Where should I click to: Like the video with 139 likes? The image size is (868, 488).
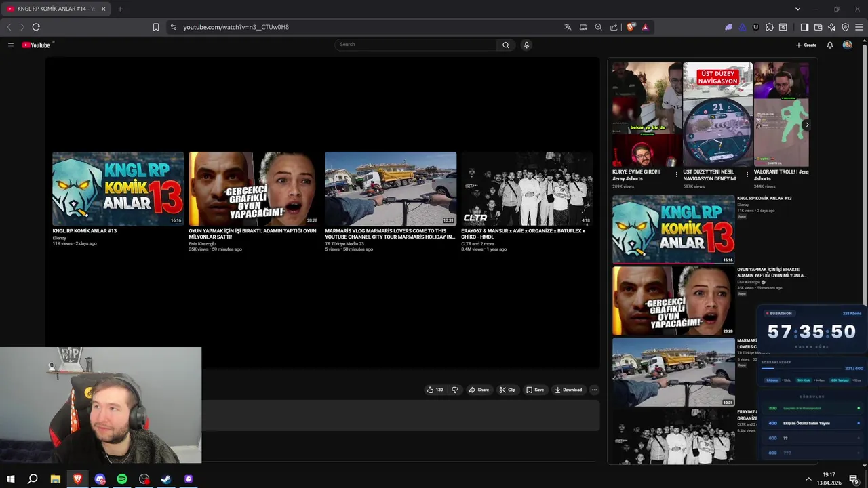click(x=435, y=390)
